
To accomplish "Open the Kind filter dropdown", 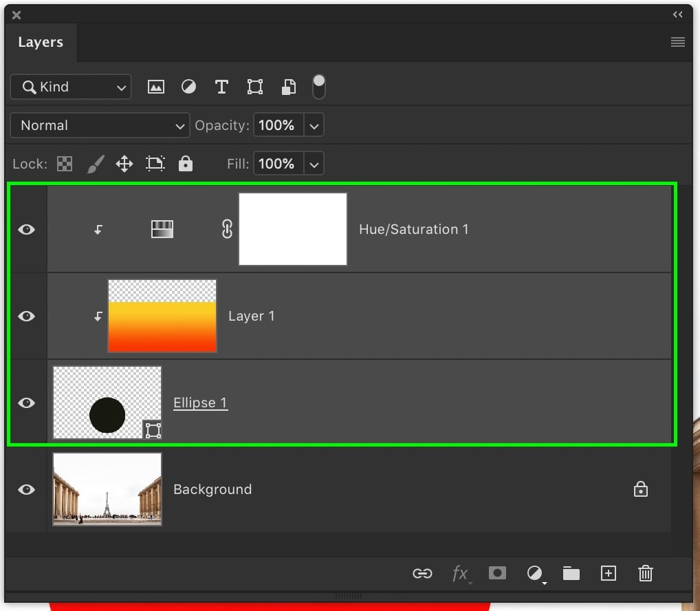I will point(70,87).
